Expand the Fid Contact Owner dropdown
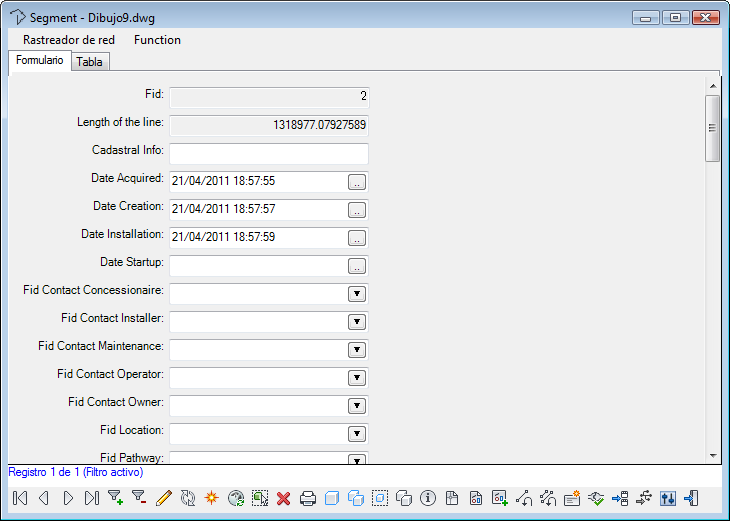 tap(357, 406)
